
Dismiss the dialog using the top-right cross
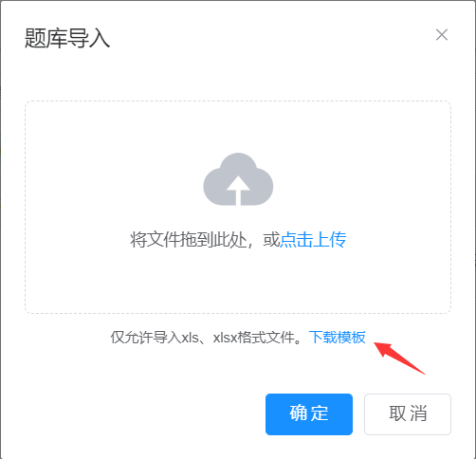(442, 35)
